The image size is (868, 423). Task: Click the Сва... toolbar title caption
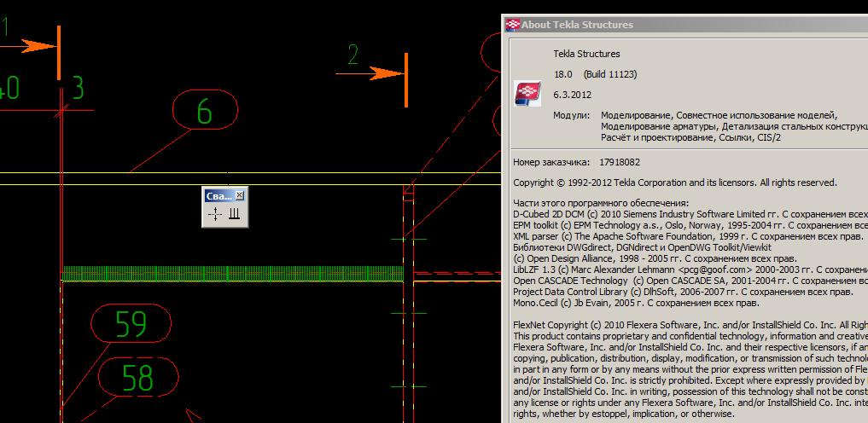click(218, 195)
